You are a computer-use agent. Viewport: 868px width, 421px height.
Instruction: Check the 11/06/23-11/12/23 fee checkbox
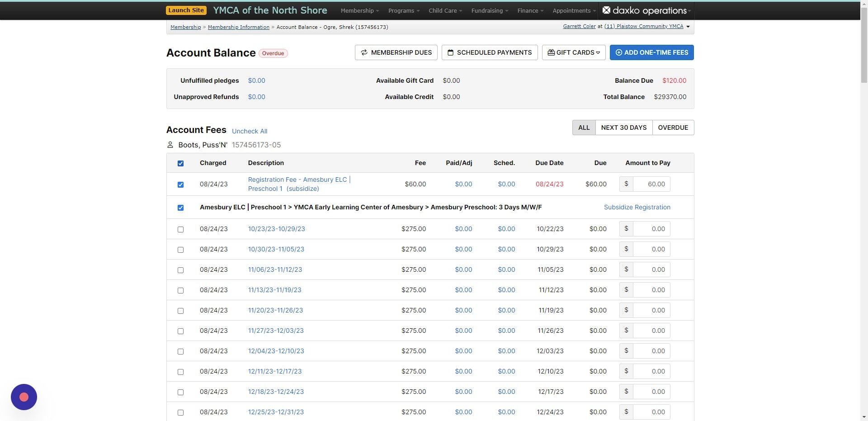point(180,270)
